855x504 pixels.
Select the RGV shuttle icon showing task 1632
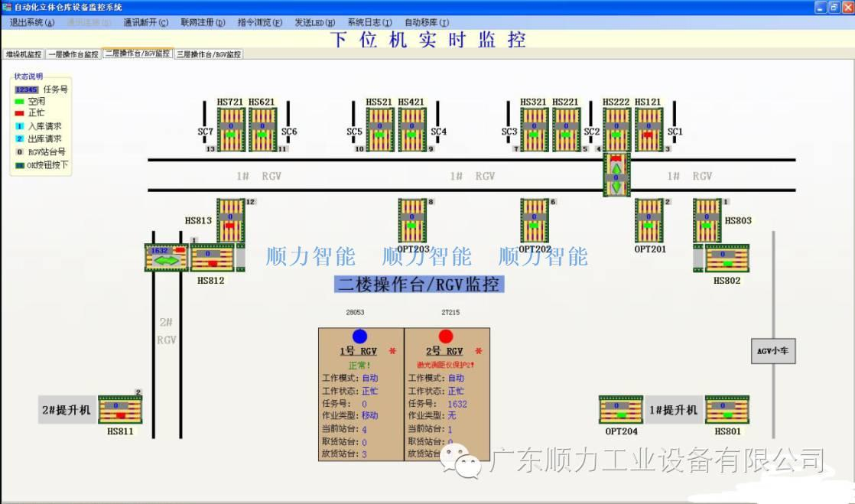coord(167,258)
